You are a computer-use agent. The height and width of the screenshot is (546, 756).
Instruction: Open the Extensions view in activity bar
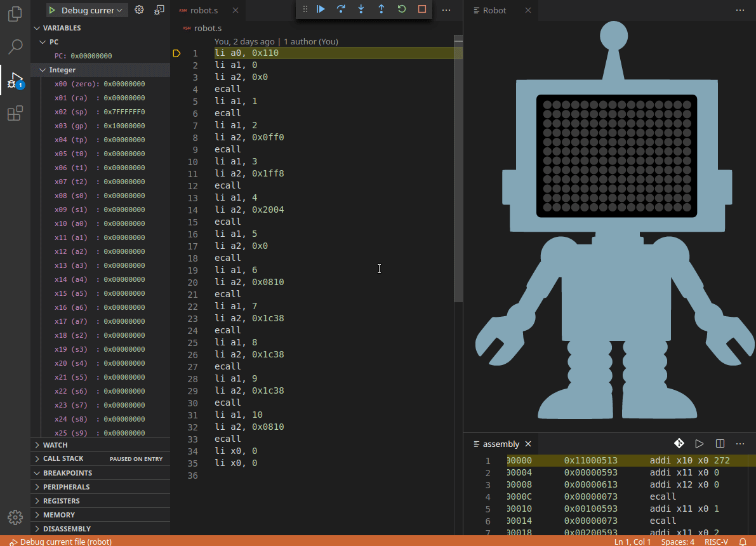click(15, 114)
